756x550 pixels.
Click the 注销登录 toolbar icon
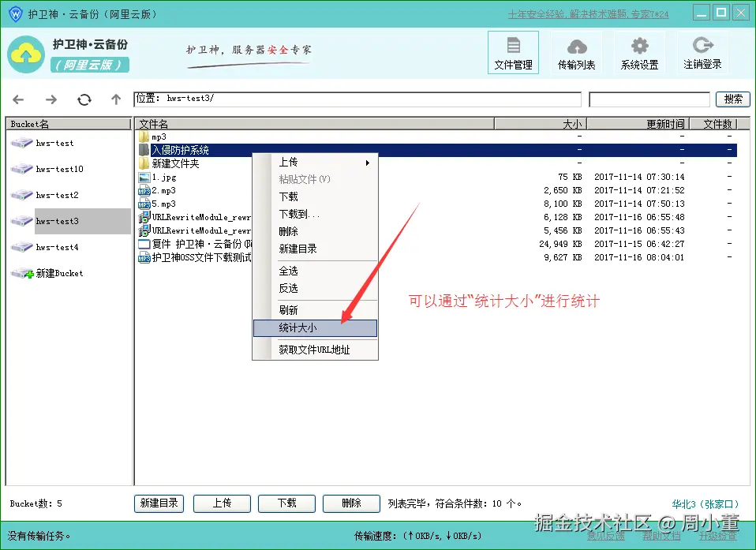pyautogui.click(x=702, y=52)
